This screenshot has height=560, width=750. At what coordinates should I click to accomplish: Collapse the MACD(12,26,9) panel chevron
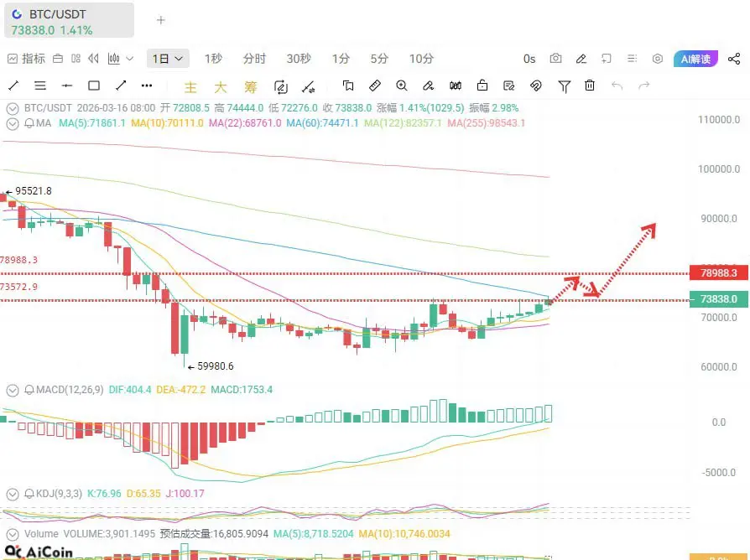(x=13, y=391)
